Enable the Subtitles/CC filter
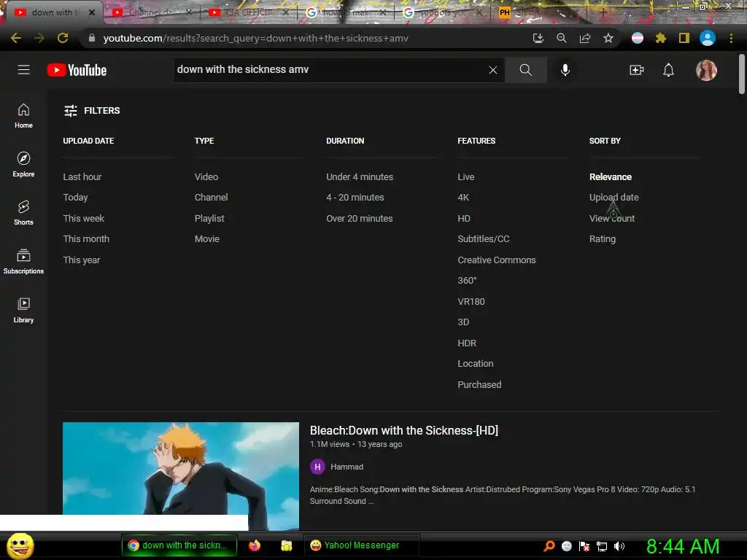Viewport: 747px width, 560px height. click(484, 238)
